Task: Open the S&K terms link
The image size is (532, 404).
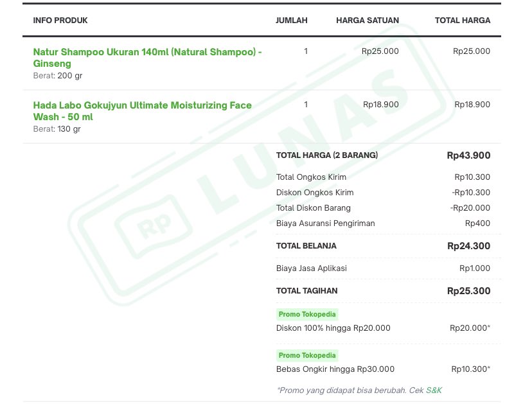Action: 434,391
